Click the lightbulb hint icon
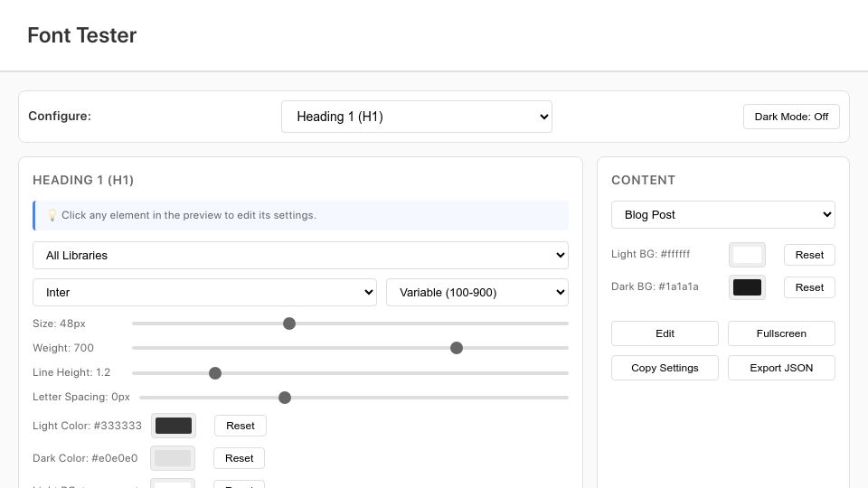The image size is (868, 488). (52, 215)
